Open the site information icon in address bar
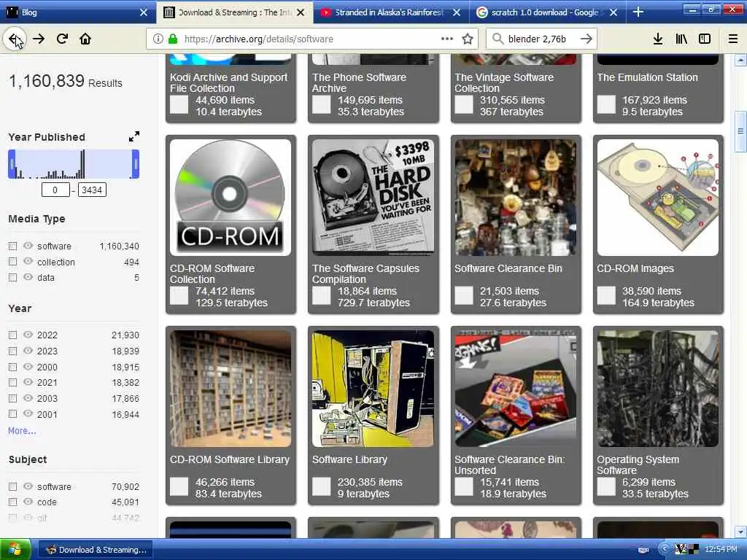The width and height of the screenshot is (747, 560). [x=158, y=39]
